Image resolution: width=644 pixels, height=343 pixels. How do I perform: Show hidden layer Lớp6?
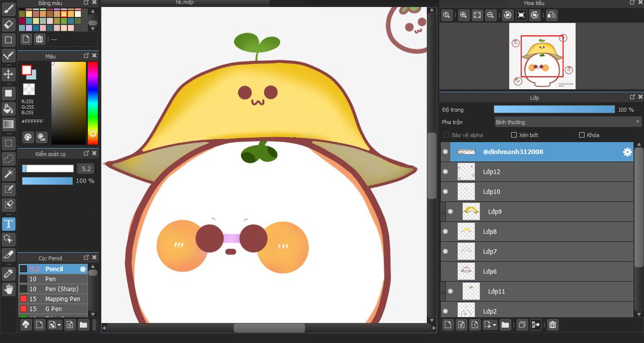[445, 271]
